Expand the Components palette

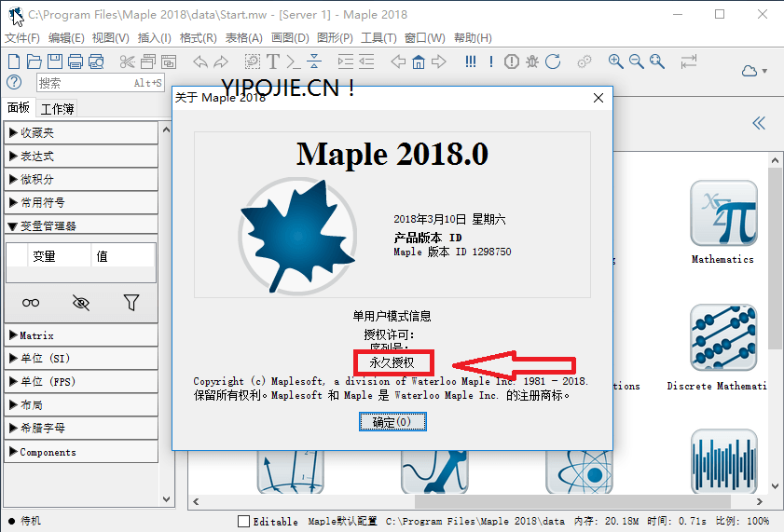coord(81,452)
